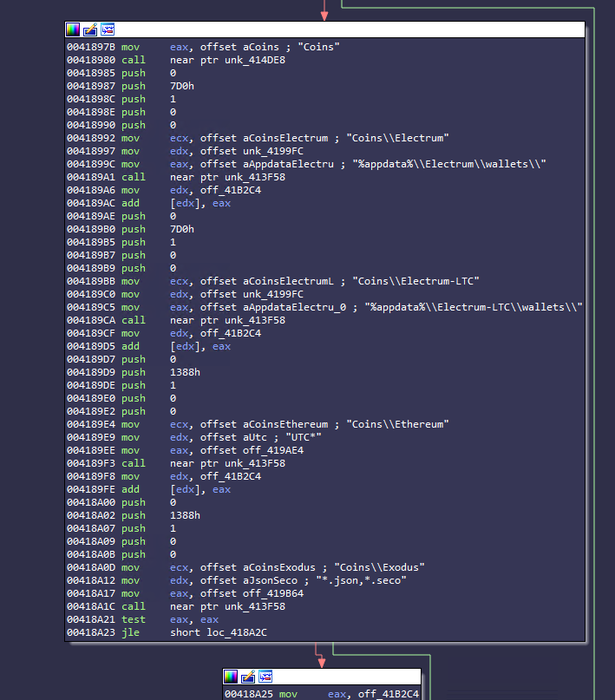
Task: Click aCoinsElectrum offset at 00418992
Action: (x=285, y=138)
